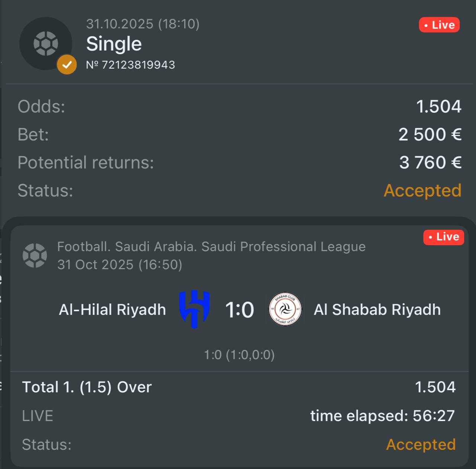Open the Al Shabab Riyadh team name

pos(377,310)
